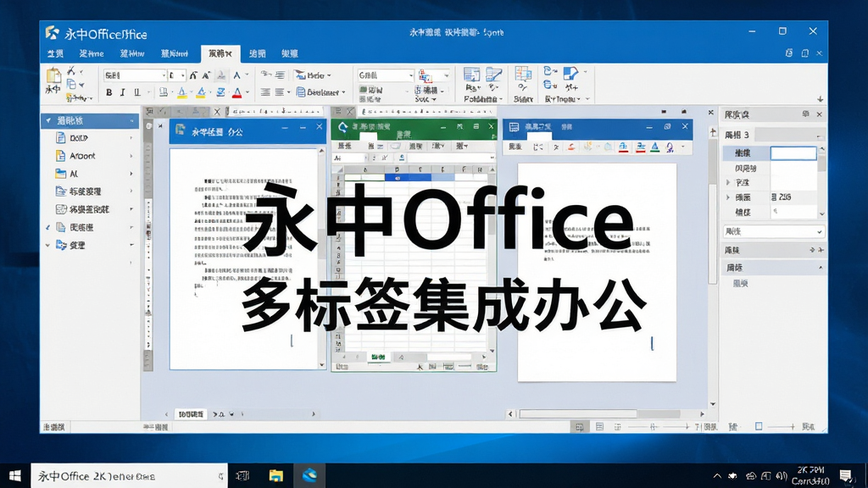Click the yellow shading fill icon

point(201,92)
